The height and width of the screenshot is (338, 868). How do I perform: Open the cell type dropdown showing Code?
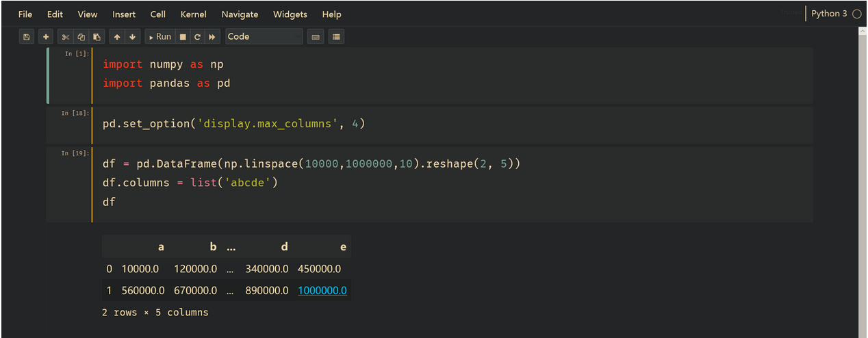point(264,37)
